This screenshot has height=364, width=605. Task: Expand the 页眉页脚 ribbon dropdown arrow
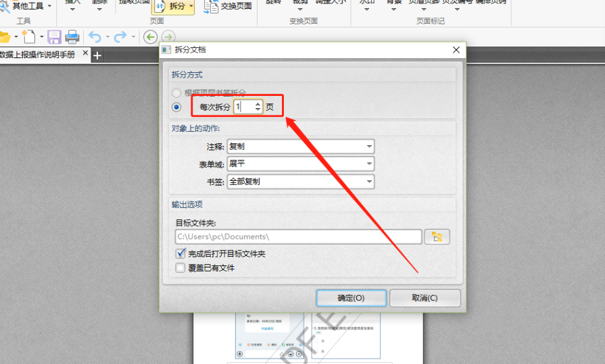tap(424, 9)
